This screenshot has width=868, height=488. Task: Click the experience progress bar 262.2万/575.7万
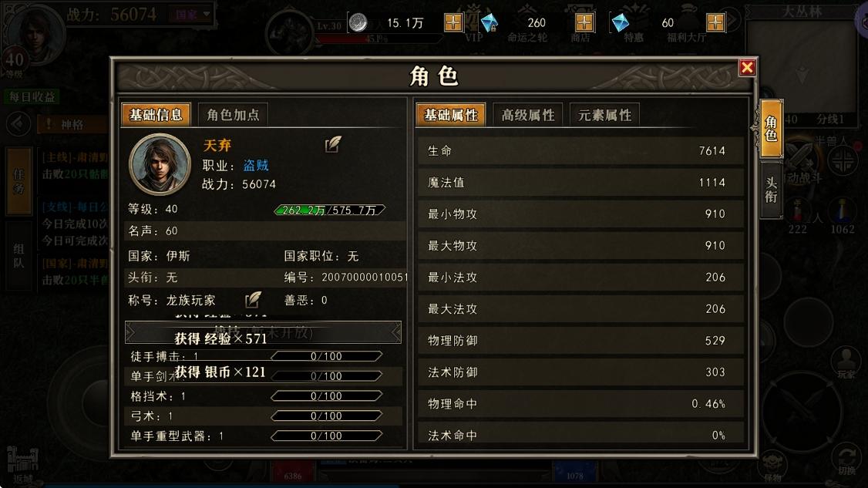[x=329, y=210]
